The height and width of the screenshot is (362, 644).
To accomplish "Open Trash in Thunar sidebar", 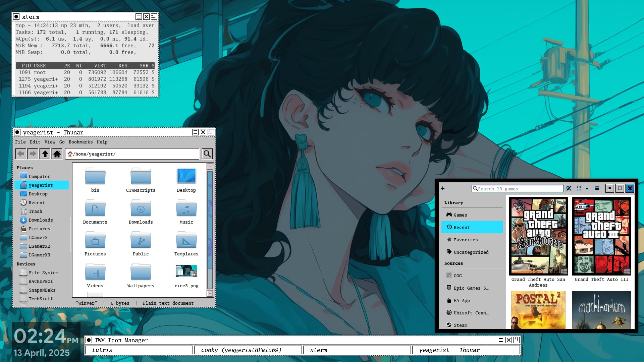I will [42, 211].
